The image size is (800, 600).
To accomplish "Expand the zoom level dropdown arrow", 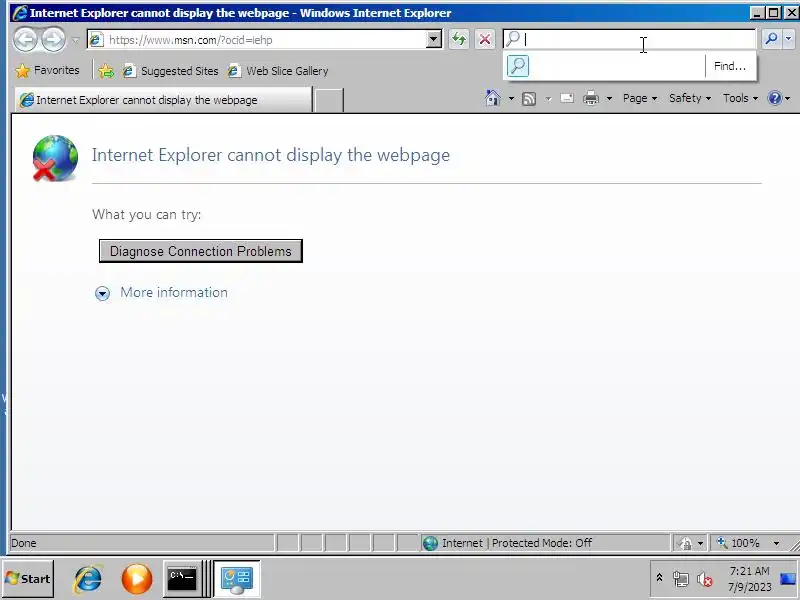I will pos(776,543).
